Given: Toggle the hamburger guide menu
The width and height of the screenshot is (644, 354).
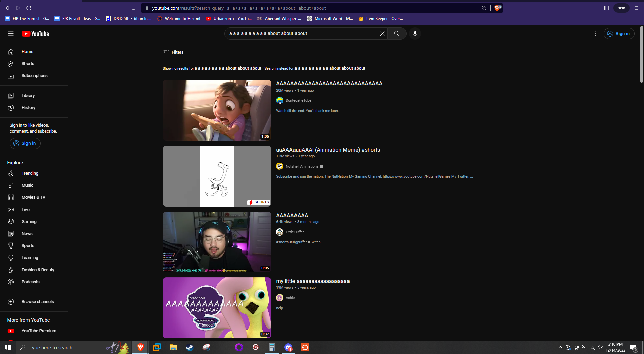Looking at the screenshot, I should [11, 34].
